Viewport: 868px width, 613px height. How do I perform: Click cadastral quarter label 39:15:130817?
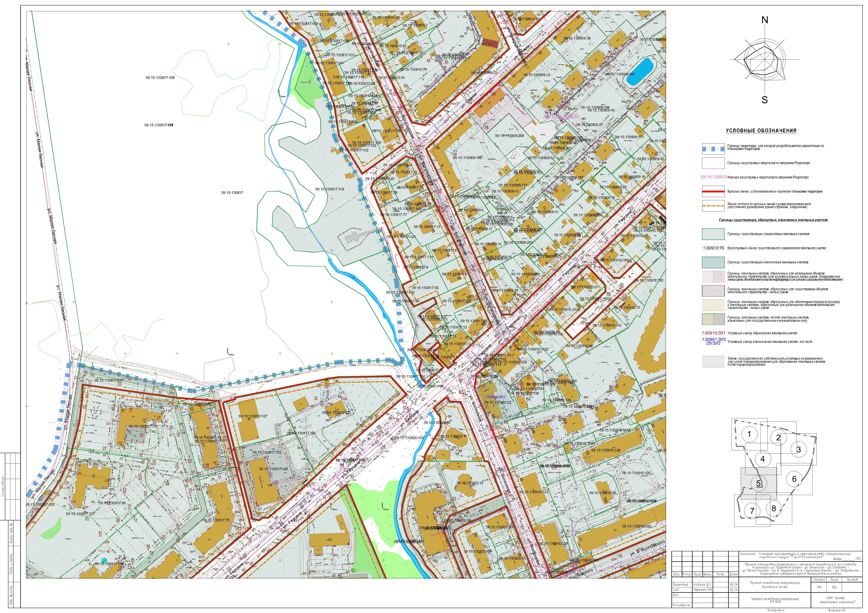click(232, 193)
